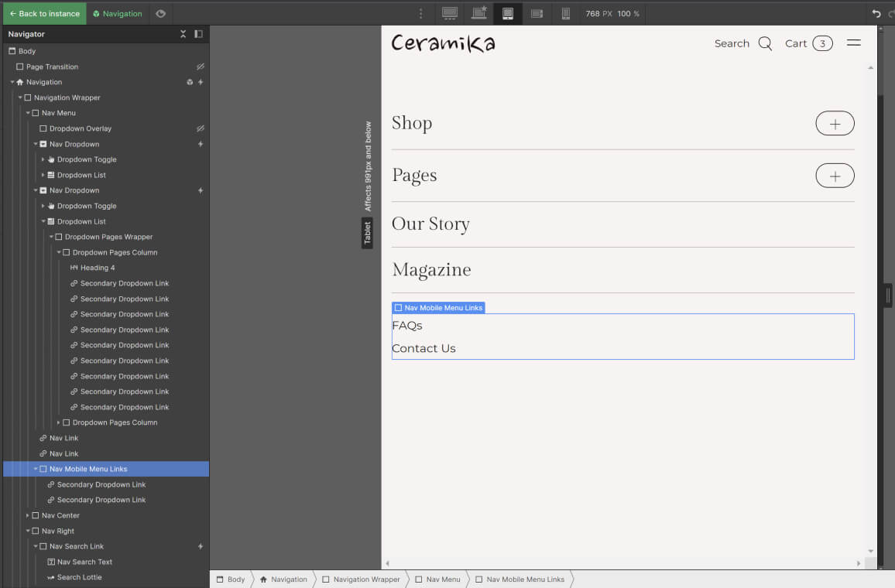Expand the first Dropdown List row
Screen dimensions: 895x588
tap(43, 175)
